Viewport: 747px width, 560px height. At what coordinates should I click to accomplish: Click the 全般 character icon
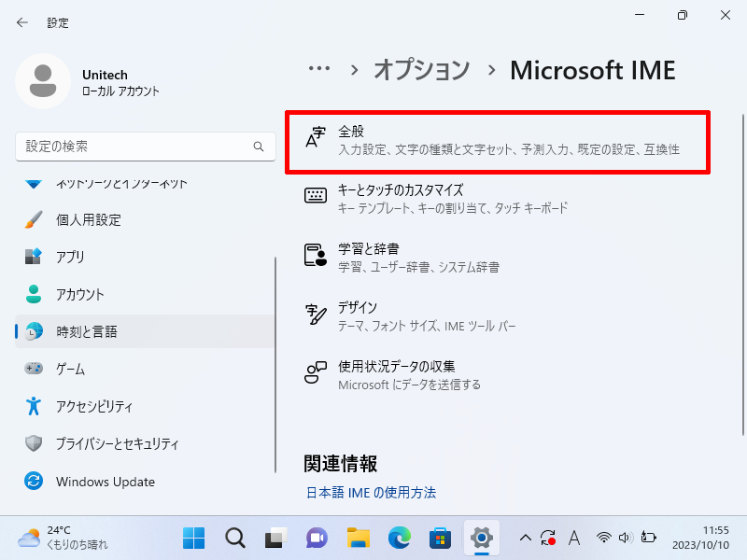click(316, 137)
